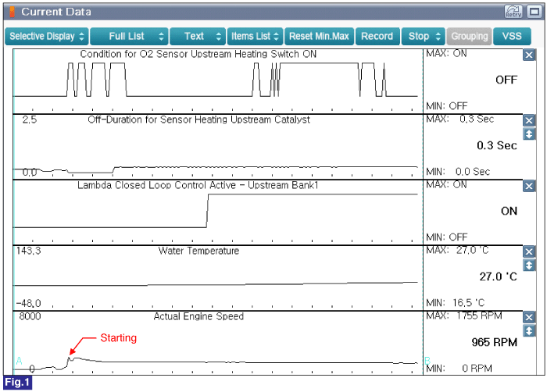
Task: Open the Stop dropdown button
Action: pyautogui.click(x=424, y=36)
